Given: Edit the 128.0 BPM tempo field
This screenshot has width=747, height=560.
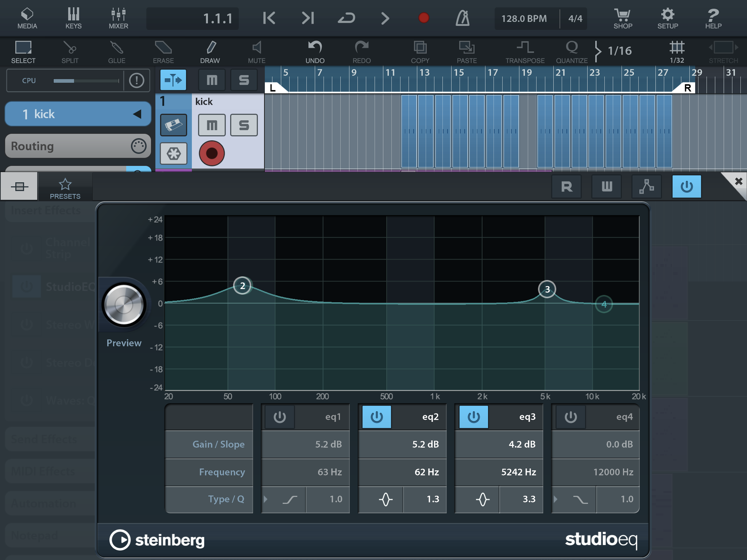Looking at the screenshot, I should click(x=524, y=18).
